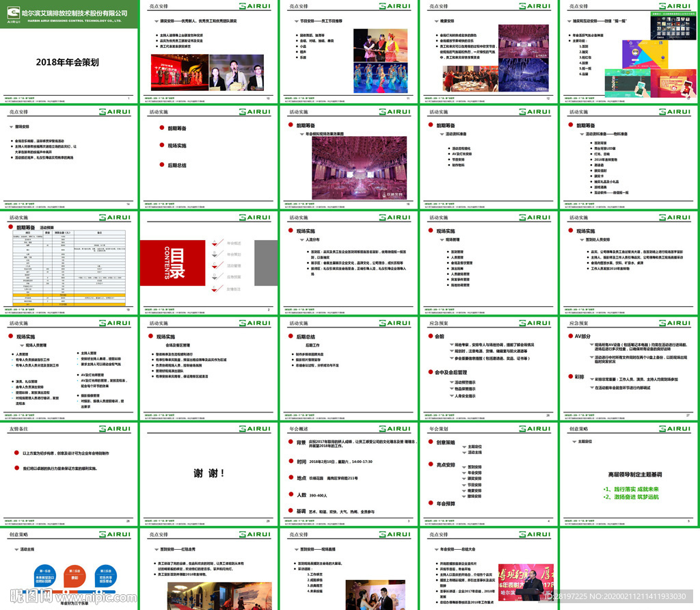Click the '亮点安排' heading on the 年会策划 slide
Image resolution: width=700 pixels, height=610 pixels.
pyautogui.click(x=446, y=465)
